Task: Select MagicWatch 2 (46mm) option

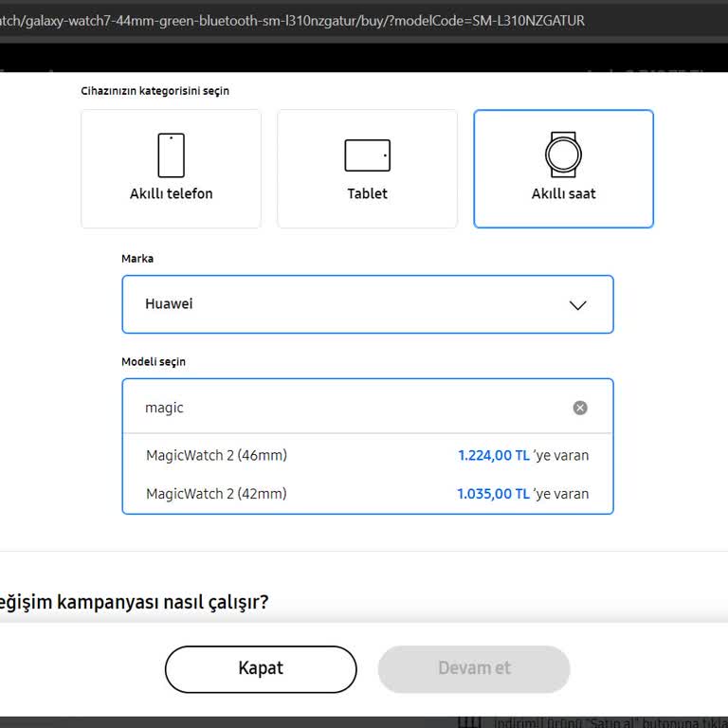Action: coord(367,455)
